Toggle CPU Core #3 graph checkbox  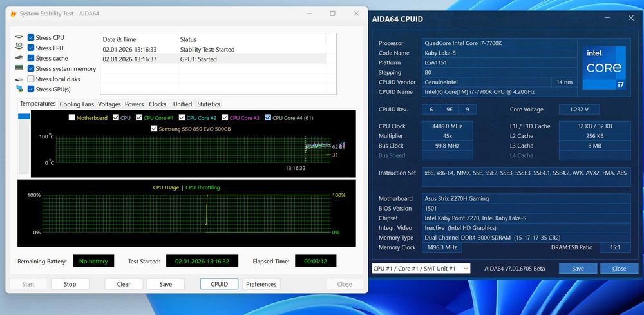tap(225, 117)
